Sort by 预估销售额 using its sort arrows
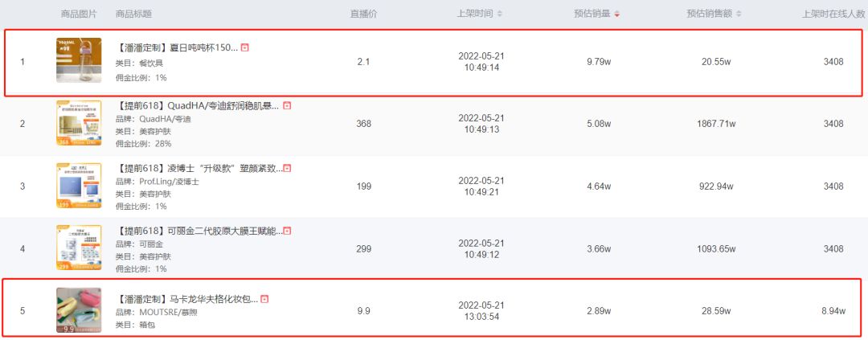 [x=739, y=14]
